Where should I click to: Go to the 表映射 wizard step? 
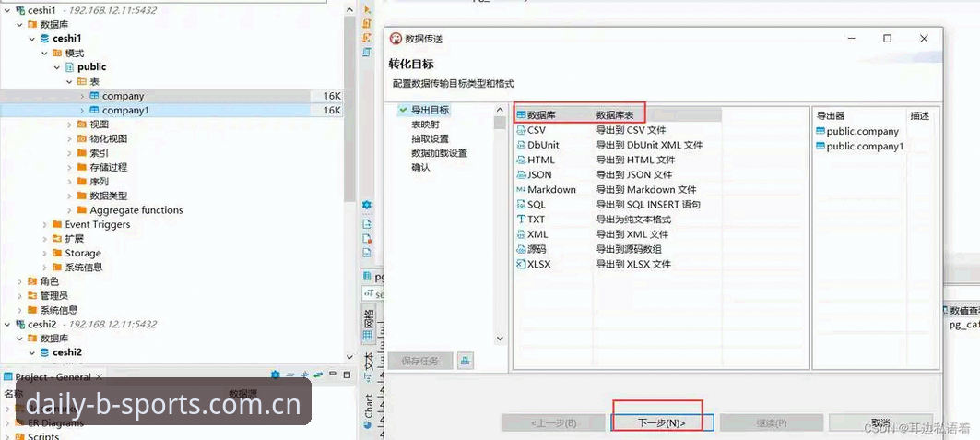point(425,125)
